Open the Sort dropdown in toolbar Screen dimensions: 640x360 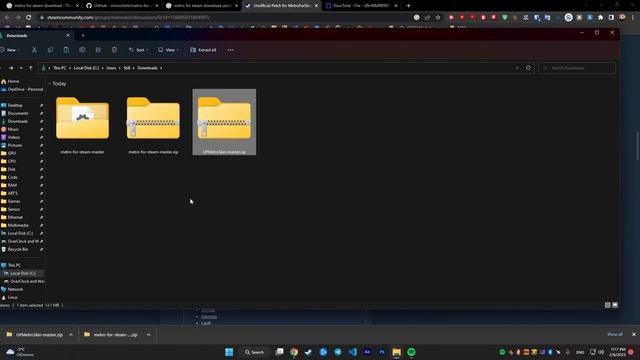pos(139,50)
